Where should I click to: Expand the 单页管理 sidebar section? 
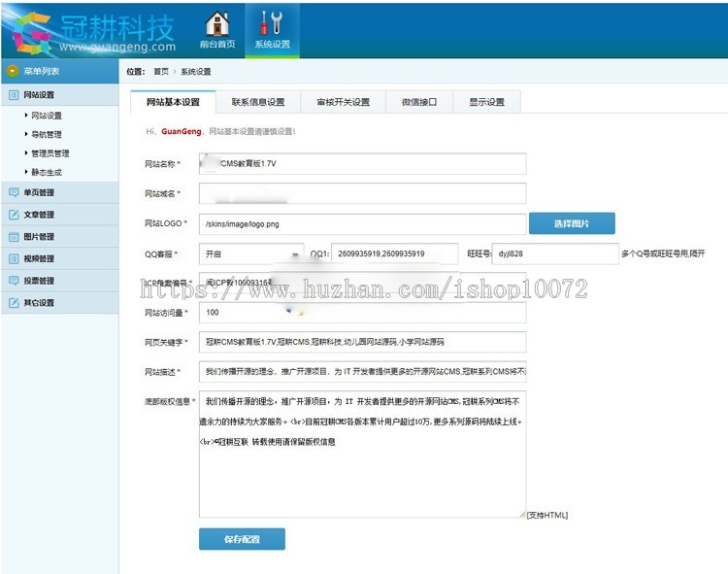[x=60, y=192]
